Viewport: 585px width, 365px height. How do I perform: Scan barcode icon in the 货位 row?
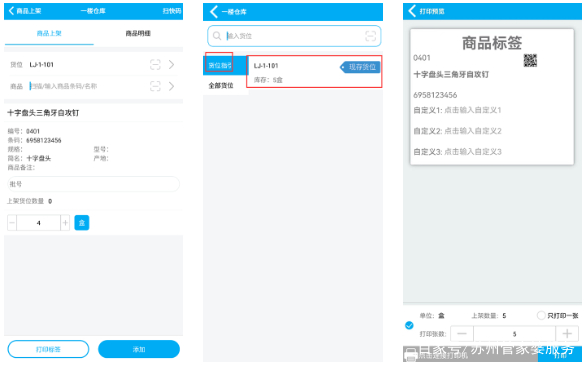pos(155,65)
